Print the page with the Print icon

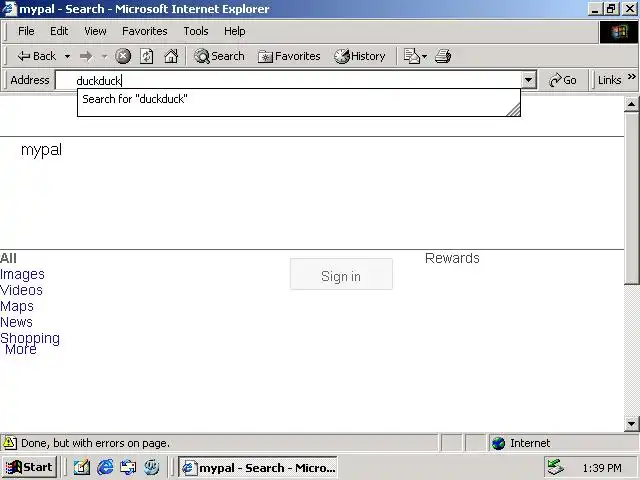click(x=443, y=56)
